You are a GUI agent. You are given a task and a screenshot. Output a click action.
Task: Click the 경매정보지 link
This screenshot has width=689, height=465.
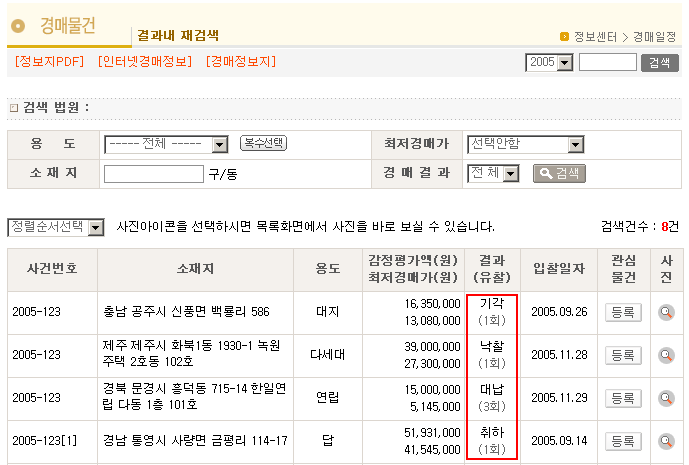(240, 62)
